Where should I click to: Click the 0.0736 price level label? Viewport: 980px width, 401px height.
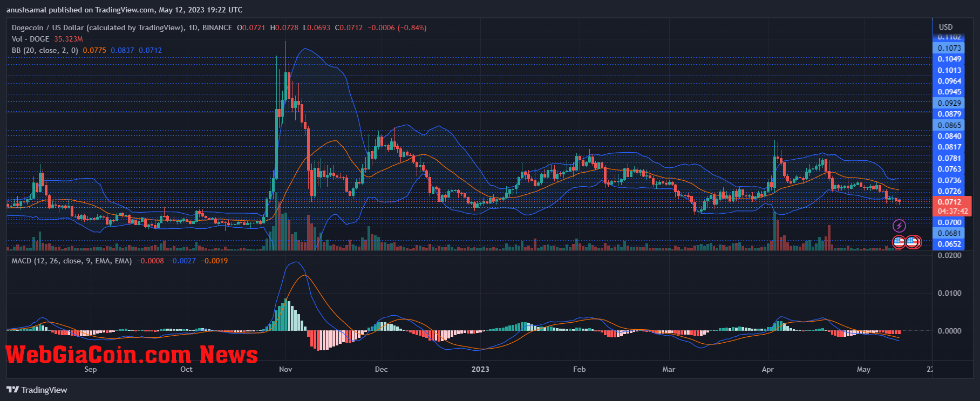tap(949, 180)
